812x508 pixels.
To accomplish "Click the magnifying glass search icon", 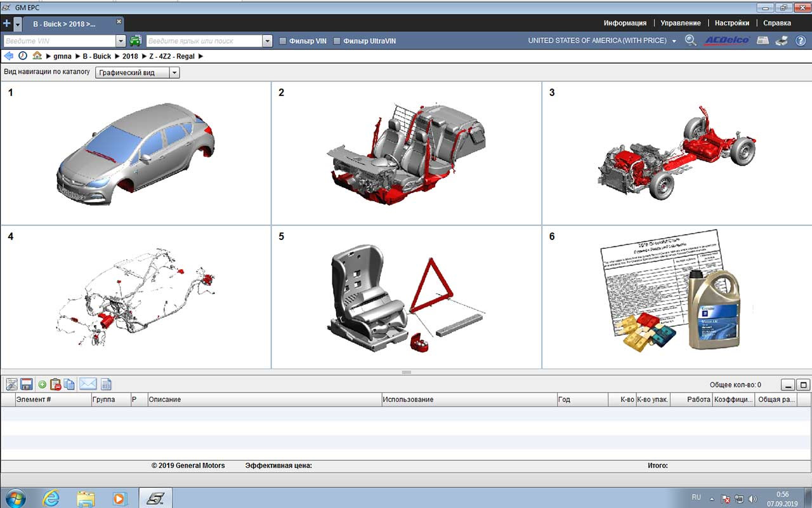I will (x=691, y=41).
